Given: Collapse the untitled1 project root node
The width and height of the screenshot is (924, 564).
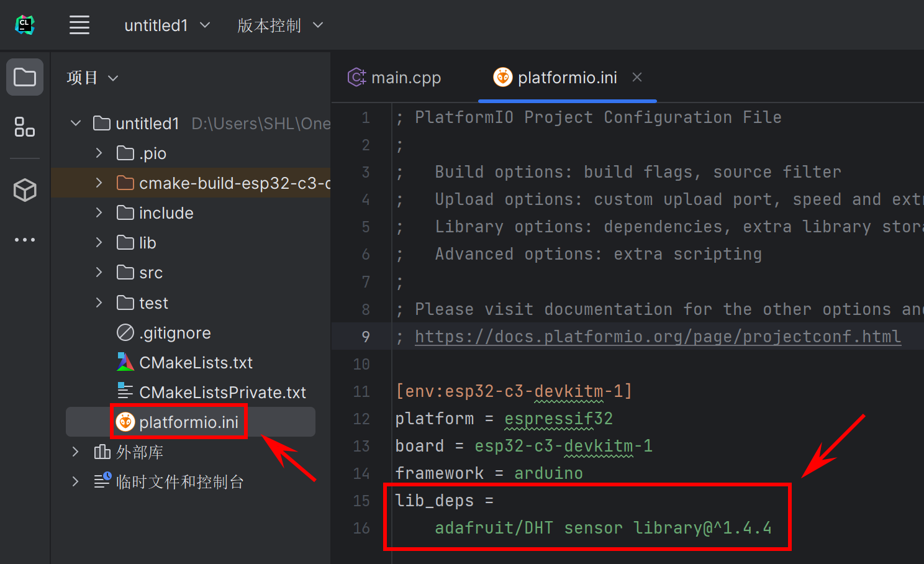Looking at the screenshot, I should point(75,123).
